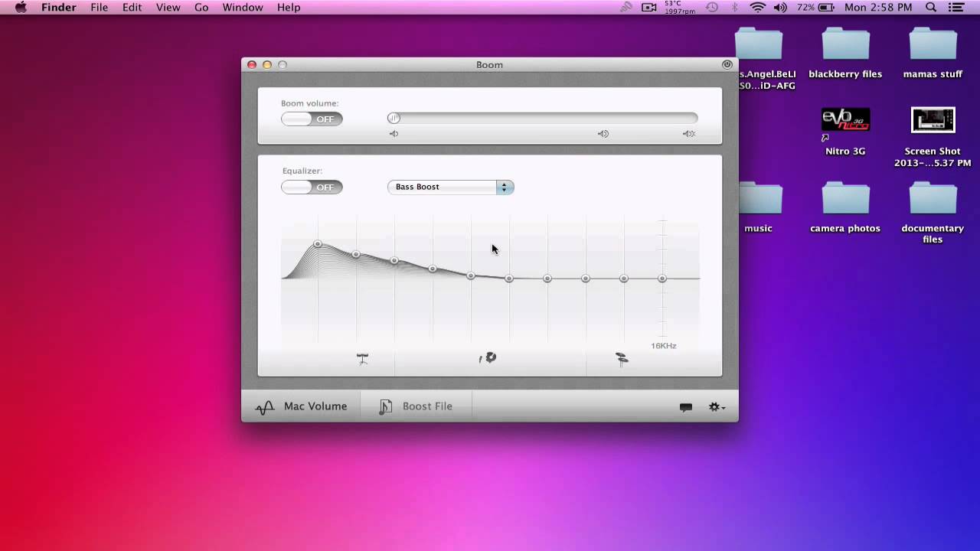This screenshot has height=551, width=980.
Task: Click the Mon 2:58 PM clock
Action: coord(878,8)
